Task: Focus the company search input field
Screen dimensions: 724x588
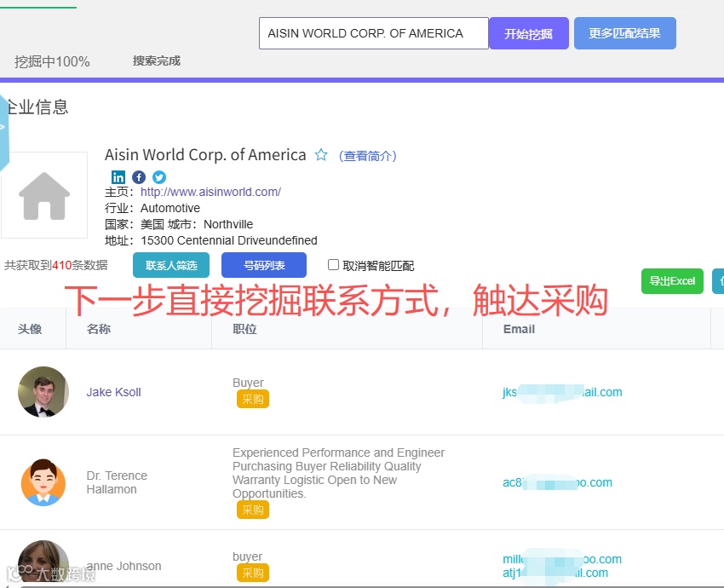Action: 374,33
